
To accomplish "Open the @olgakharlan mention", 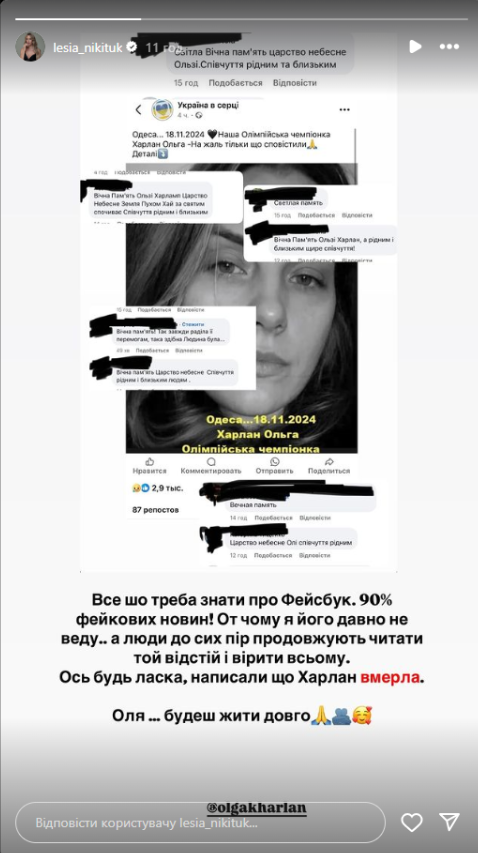I will 256,808.
